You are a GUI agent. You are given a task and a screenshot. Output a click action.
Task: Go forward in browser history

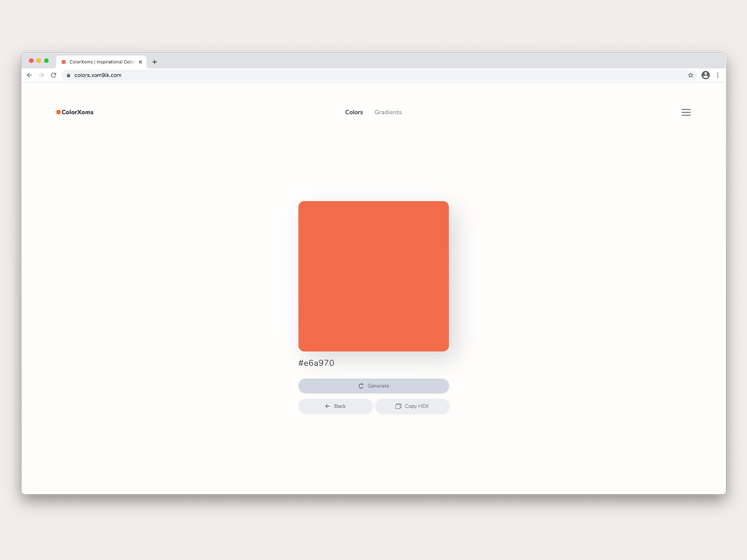click(x=42, y=75)
